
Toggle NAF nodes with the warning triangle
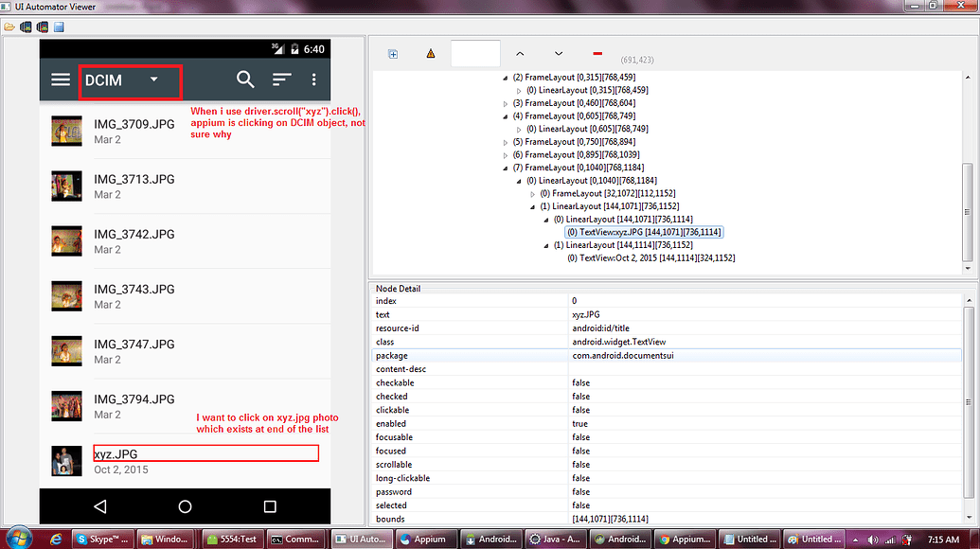click(430, 54)
